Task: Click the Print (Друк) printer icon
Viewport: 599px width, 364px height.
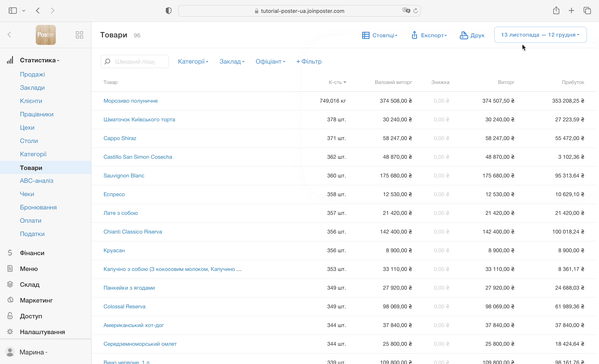Action: pos(464,35)
